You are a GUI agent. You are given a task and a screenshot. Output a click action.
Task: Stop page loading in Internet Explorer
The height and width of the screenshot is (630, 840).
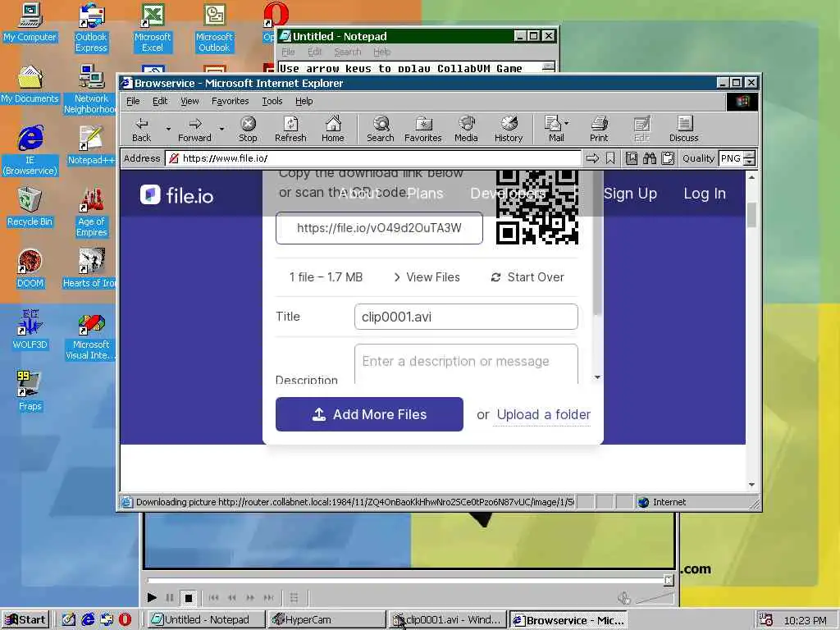248,129
